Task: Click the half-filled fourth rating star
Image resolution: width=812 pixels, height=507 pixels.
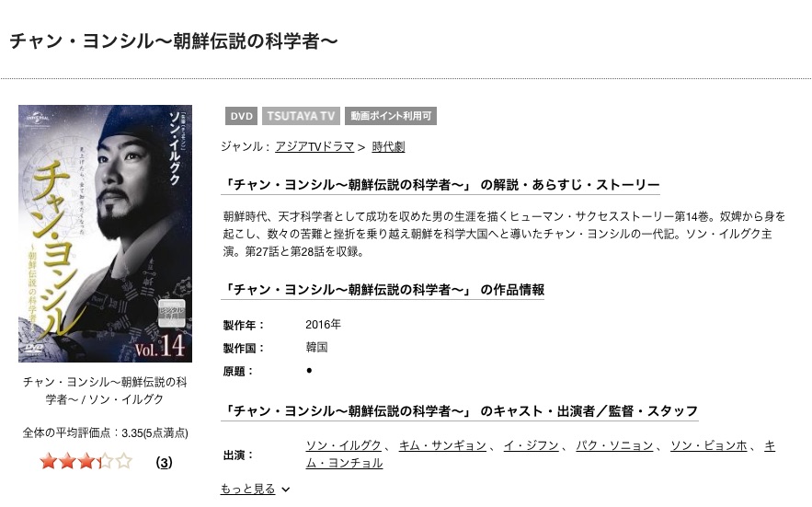Action: [x=105, y=461]
